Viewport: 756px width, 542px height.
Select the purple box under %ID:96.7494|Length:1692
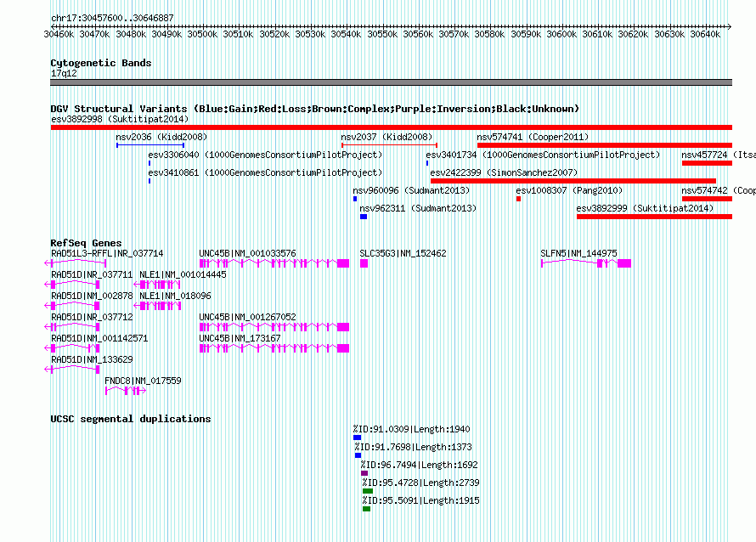[364, 473]
